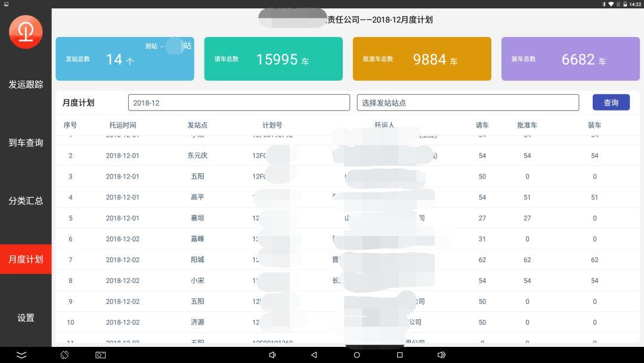Open the 发运跟踪 sidebar tab
644x363 pixels.
pos(26,85)
